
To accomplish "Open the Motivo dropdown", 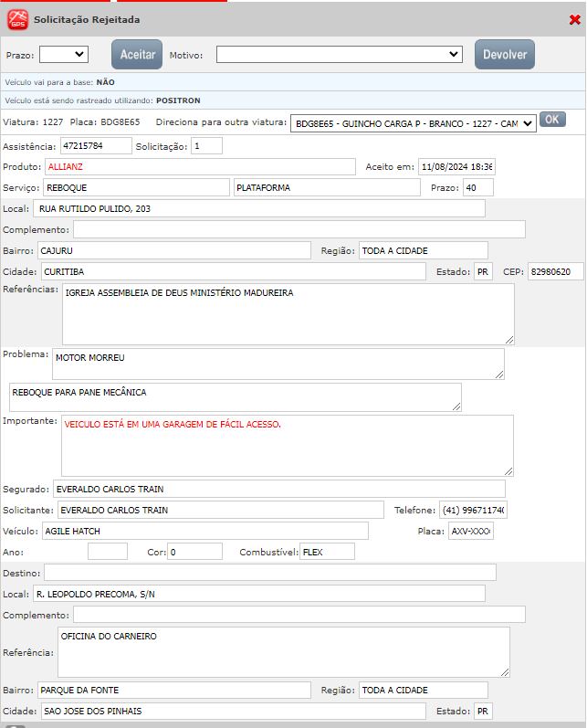I will click(340, 54).
